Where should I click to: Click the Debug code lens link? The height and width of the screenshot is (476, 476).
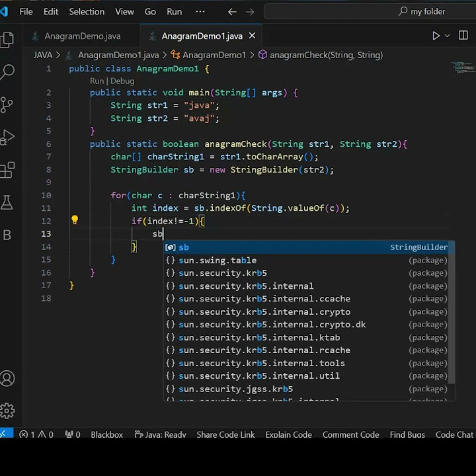(x=122, y=81)
